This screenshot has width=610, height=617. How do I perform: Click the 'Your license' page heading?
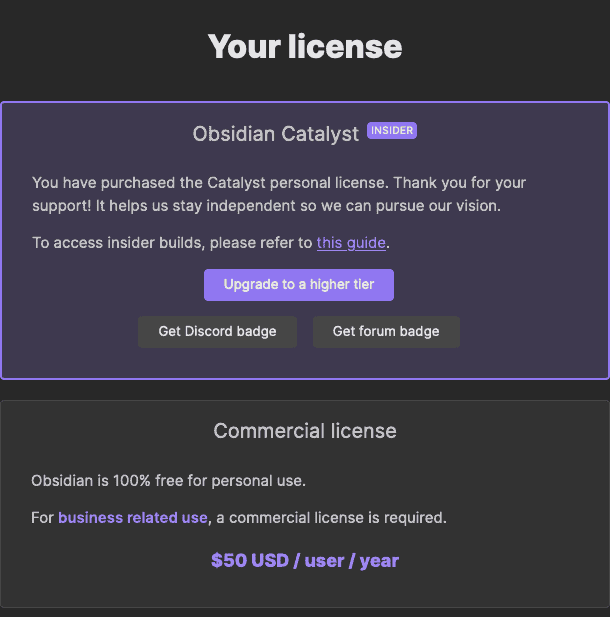coord(305,46)
